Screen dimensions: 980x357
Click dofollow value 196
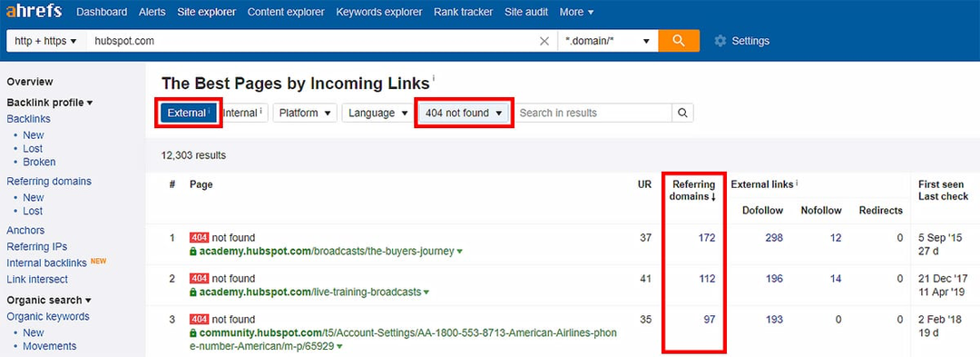pyautogui.click(x=774, y=279)
